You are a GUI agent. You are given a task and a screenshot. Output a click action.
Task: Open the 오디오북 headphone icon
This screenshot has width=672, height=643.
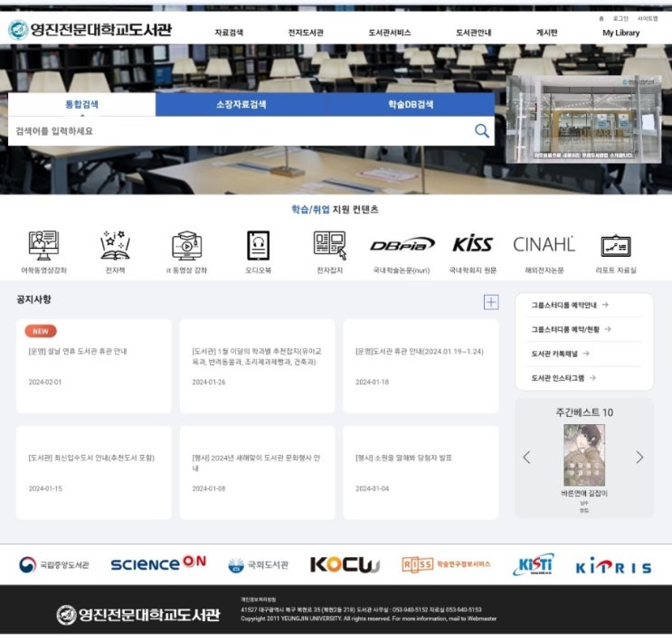[259, 245]
